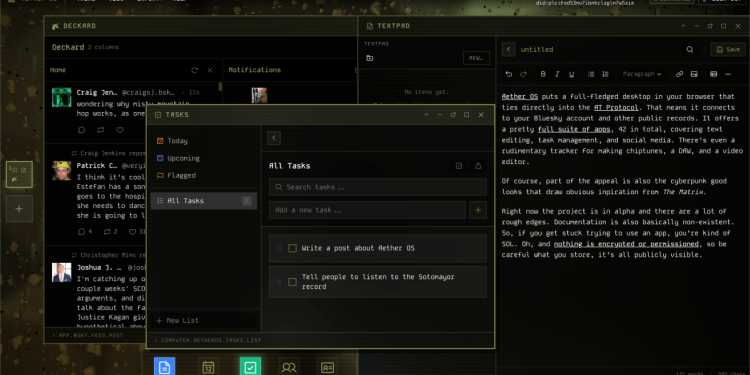The image size is (750, 375).
Task: Open the Flagged list in Tasks
Action: (204, 176)
